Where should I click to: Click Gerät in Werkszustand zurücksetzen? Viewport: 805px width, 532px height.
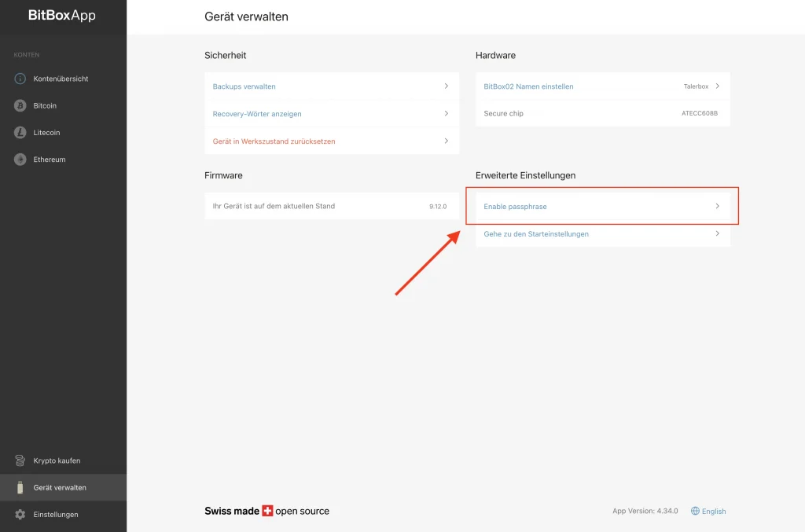coord(274,141)
